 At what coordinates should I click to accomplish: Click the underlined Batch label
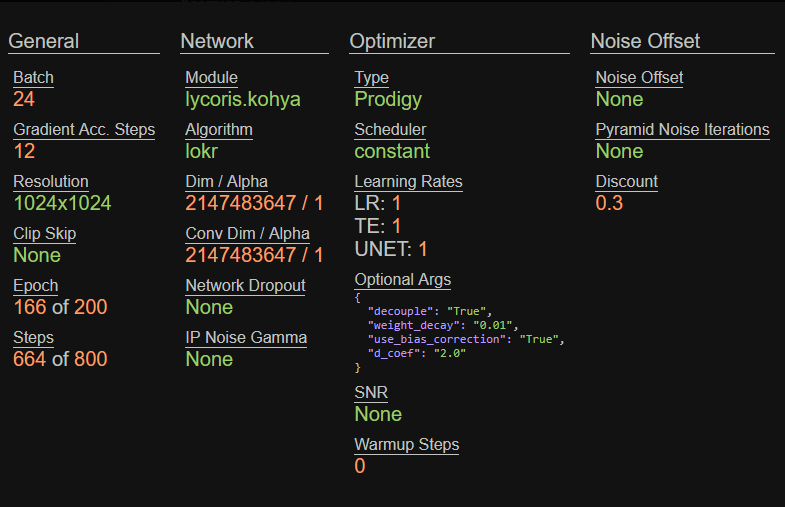click(x=33, y=78)
